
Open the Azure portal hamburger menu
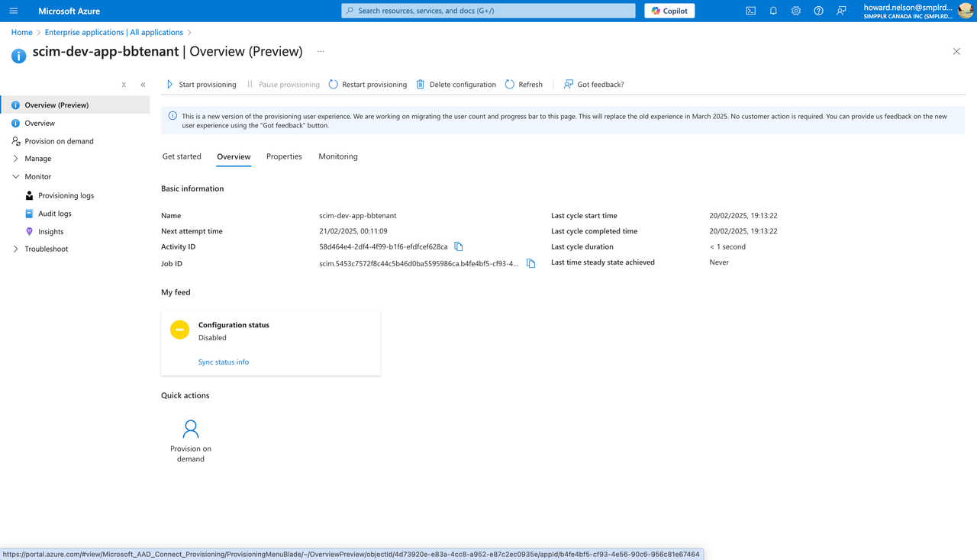point(14,11)
